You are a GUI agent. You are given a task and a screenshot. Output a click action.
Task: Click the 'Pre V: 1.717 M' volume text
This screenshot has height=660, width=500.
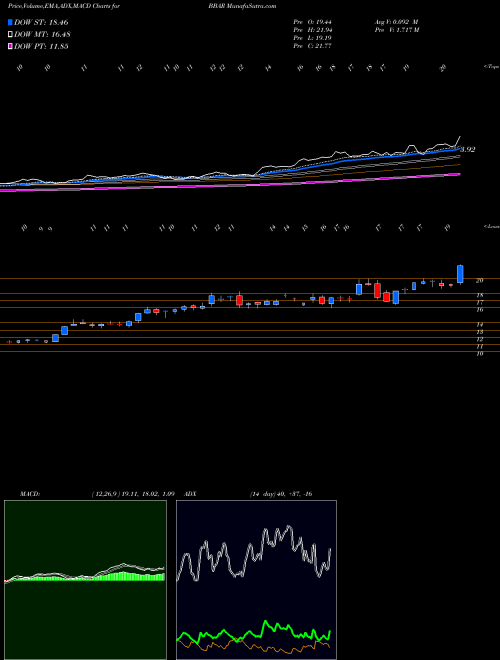396,30
